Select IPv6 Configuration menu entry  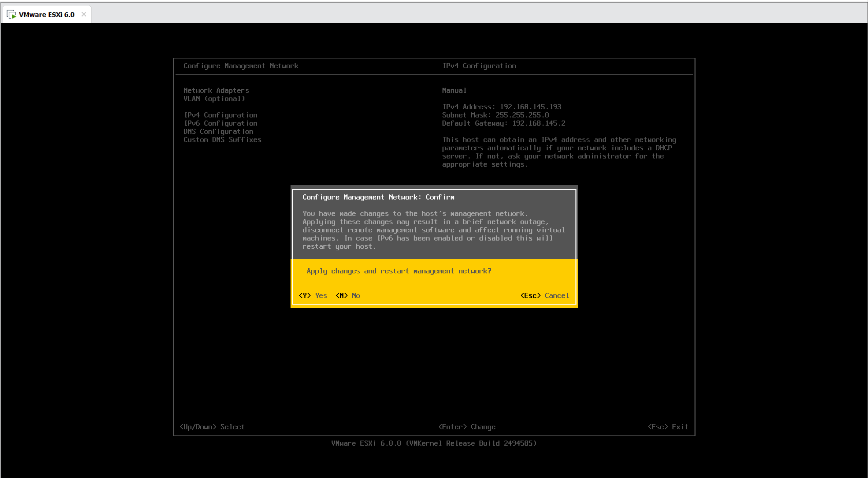click(221, 123)
